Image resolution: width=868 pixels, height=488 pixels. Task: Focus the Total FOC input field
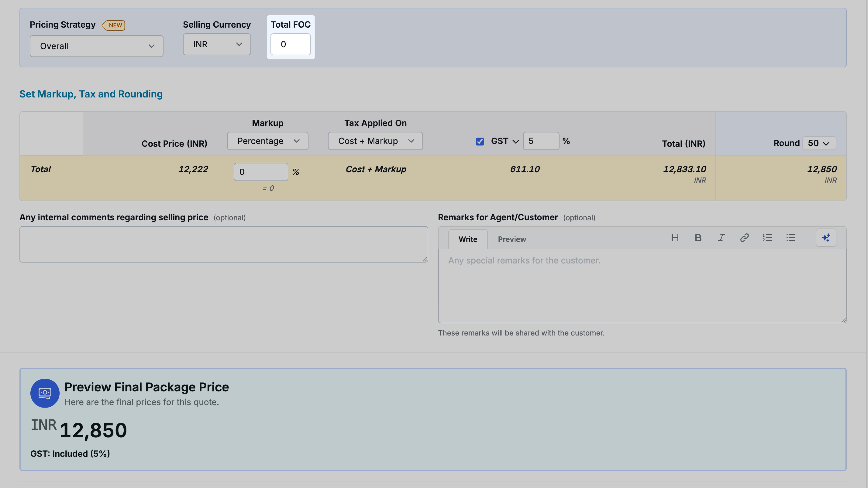[x=290, y=44]
